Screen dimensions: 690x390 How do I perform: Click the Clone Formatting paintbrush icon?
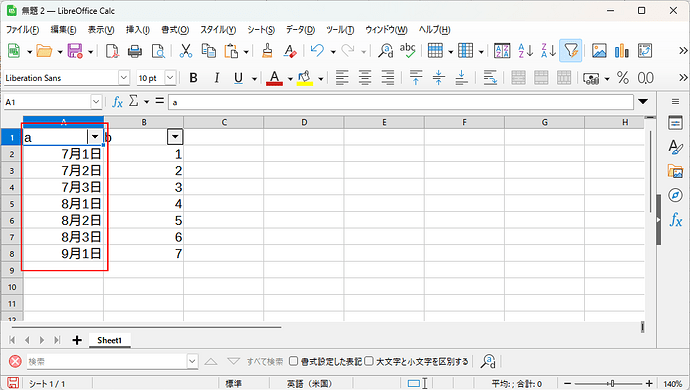[267, 51]
